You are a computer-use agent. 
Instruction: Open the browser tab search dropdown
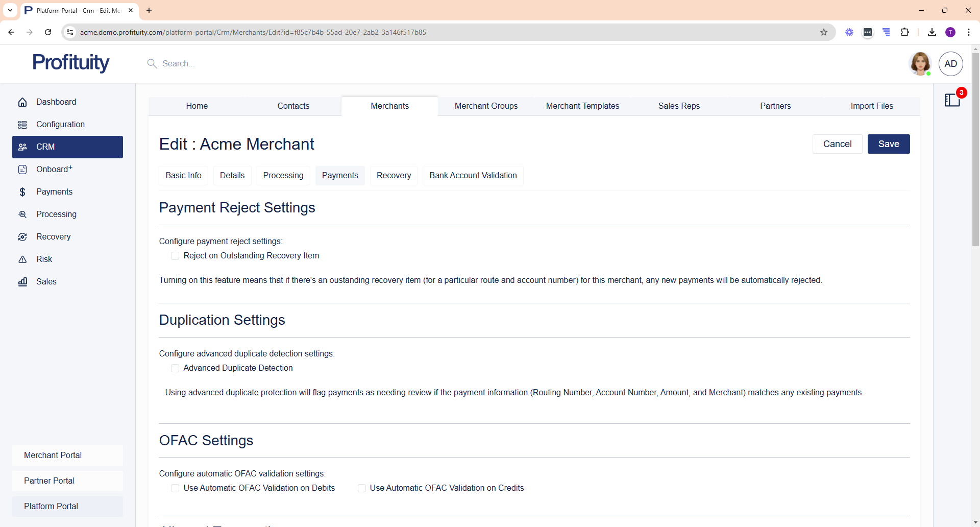pos(10,10)
